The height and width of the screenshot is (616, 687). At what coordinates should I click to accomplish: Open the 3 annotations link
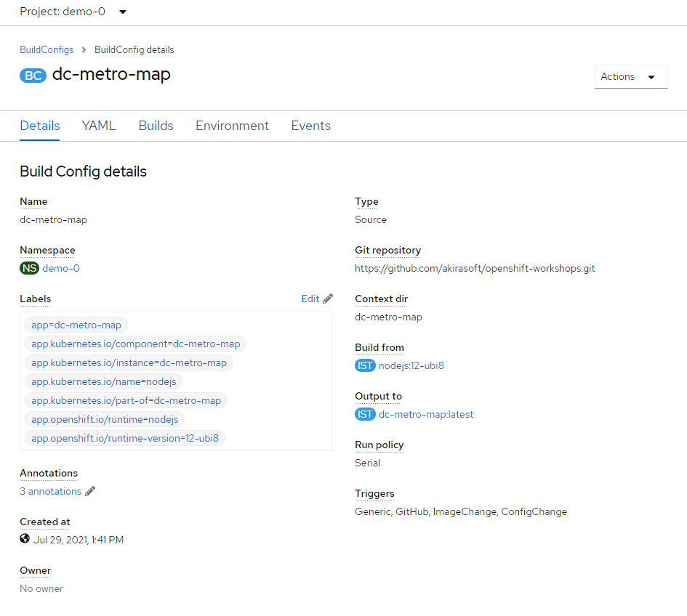(x=50, y=491)
